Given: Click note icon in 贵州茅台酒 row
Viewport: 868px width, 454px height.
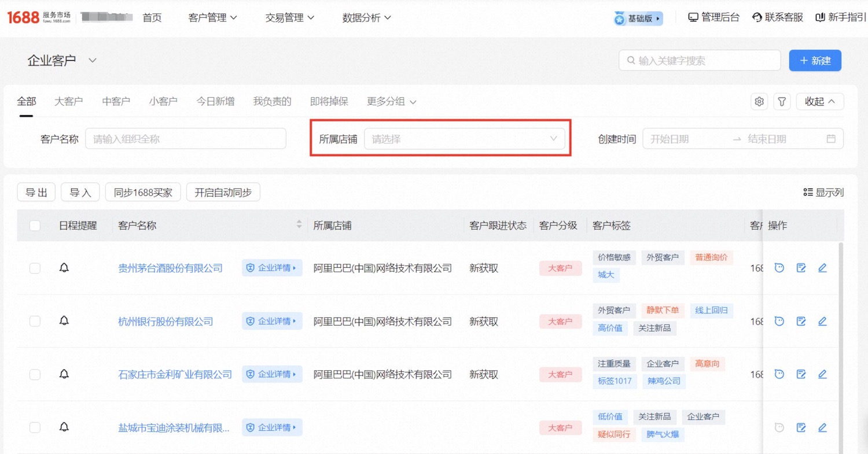Looking at the screenshot, I should (x=801, y=268).
